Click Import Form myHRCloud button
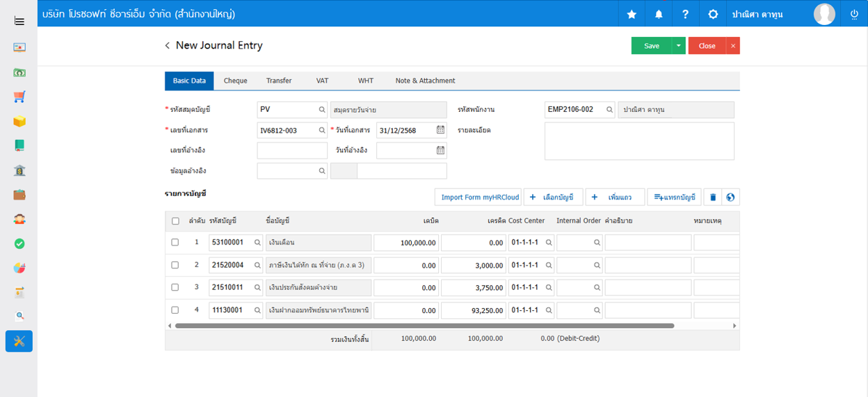This screenshot has height=397, width=868. point(480,197)
